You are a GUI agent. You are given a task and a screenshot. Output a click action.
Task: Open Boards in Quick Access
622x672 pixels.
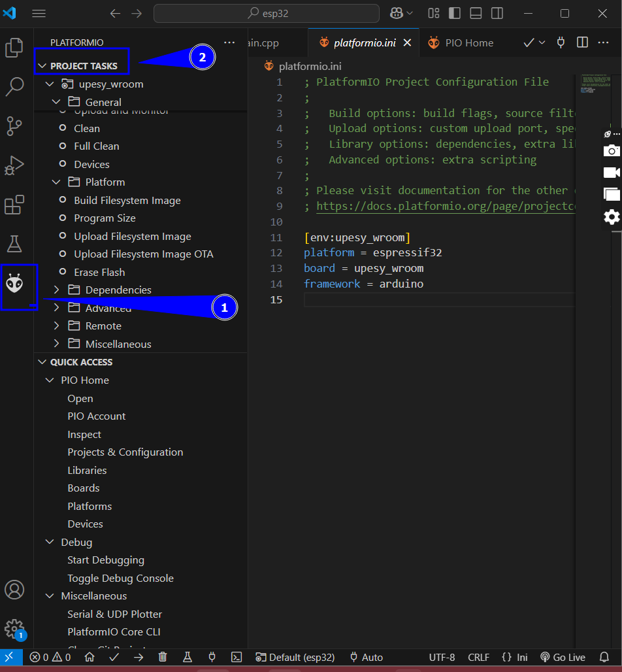pyautogui.click(x=84, y=488)
